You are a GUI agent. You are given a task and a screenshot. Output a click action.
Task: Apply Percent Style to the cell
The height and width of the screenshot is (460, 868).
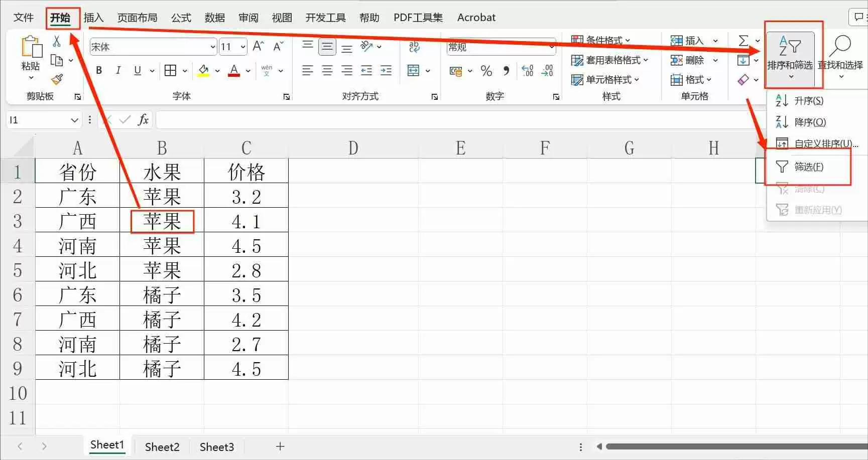(x=486, y=71)
